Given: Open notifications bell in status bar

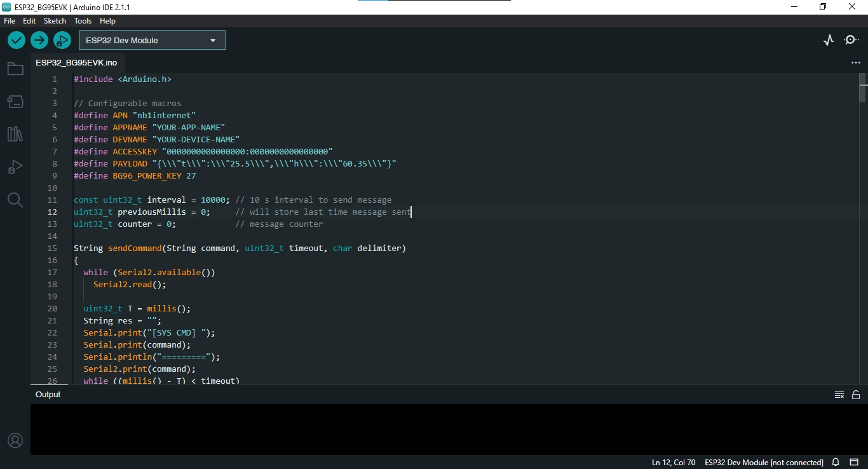Looking at the screenshot, I should 836,462.
